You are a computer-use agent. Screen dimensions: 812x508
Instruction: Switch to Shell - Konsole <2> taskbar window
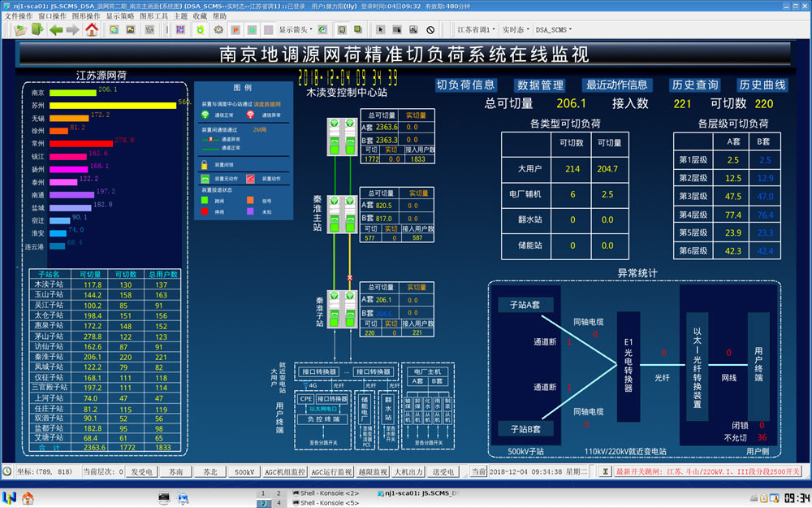[326, 493]
